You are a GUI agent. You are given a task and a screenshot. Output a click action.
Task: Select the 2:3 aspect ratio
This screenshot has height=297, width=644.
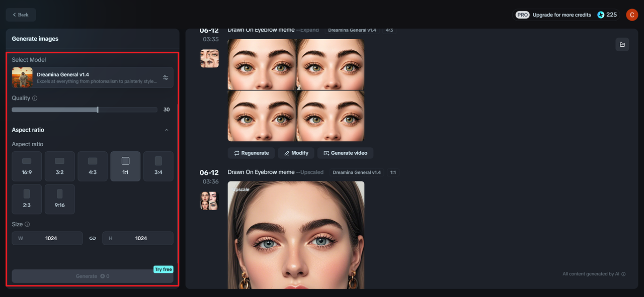(x=27, y=200)
